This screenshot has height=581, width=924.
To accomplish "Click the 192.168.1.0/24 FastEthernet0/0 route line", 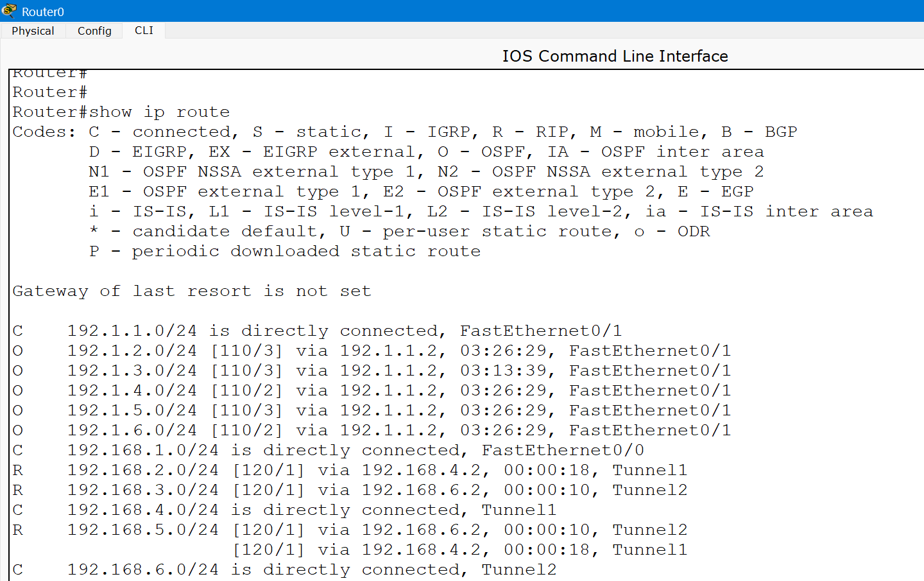I will point(329,451).
